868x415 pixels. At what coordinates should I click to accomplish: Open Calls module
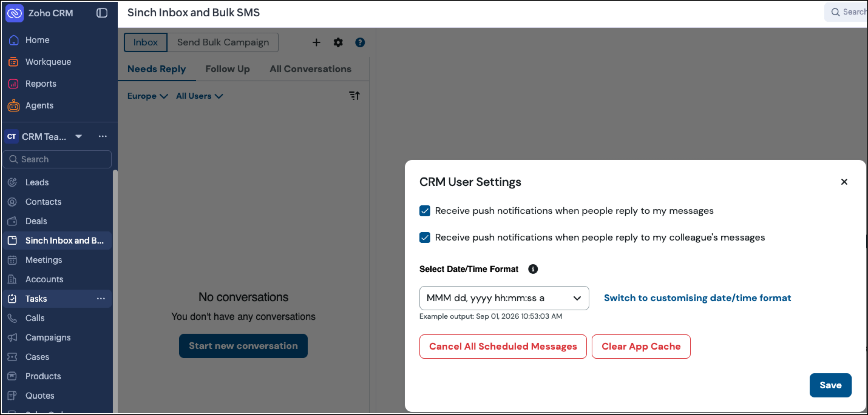coord(35,318)
